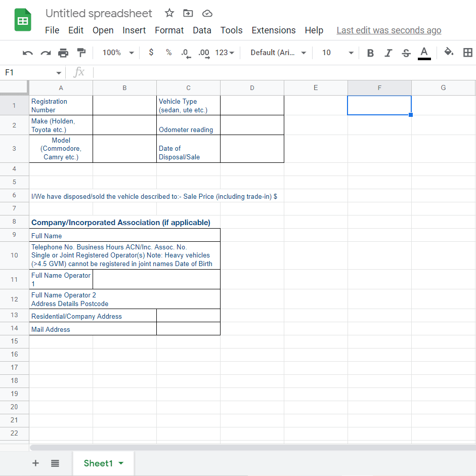Open the fill color picker
This screenshot has width=476, height=476.
pos(449,52)
